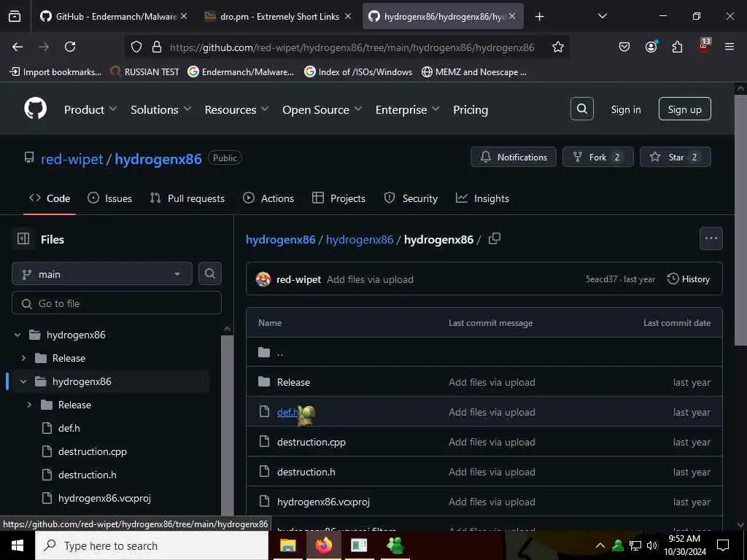Open destruction.h from sidebar tree
The width and height of the screenshot is (747, 560).
(88, 475)
